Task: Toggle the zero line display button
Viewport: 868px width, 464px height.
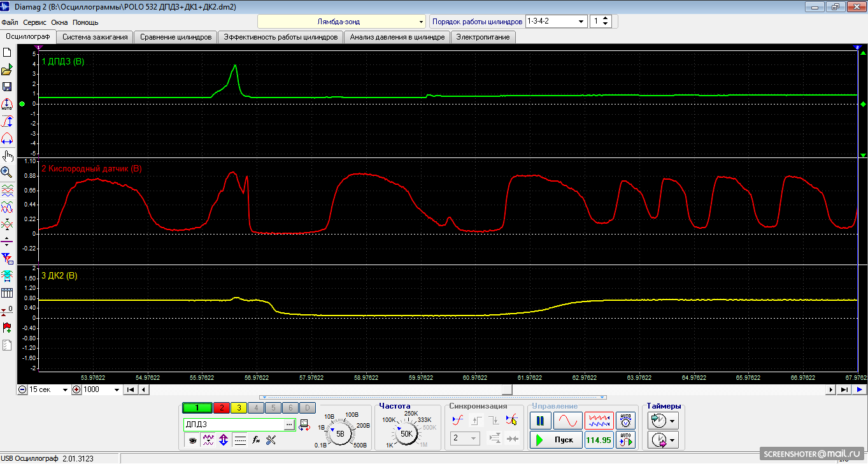Action: [239, 440]
